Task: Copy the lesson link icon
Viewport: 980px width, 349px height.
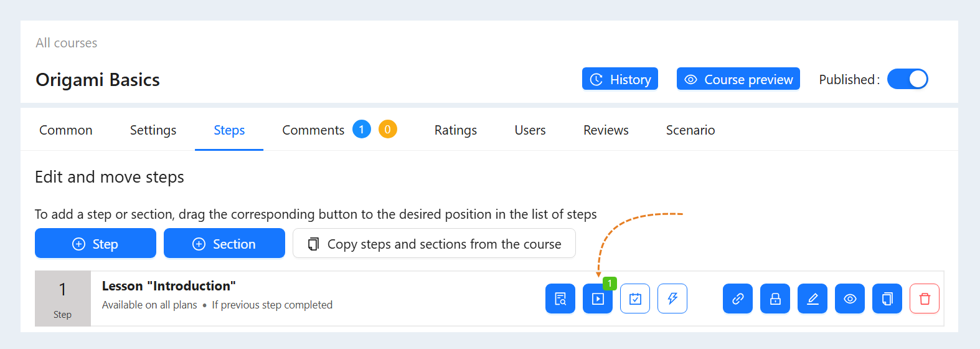Action: [738, 299]
